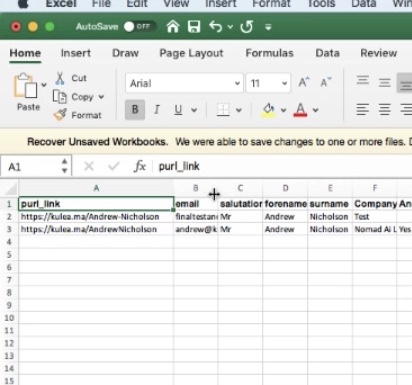412x385 pixels.
Task: Toggle Bold formatting
Action: (x=135, y=109)
